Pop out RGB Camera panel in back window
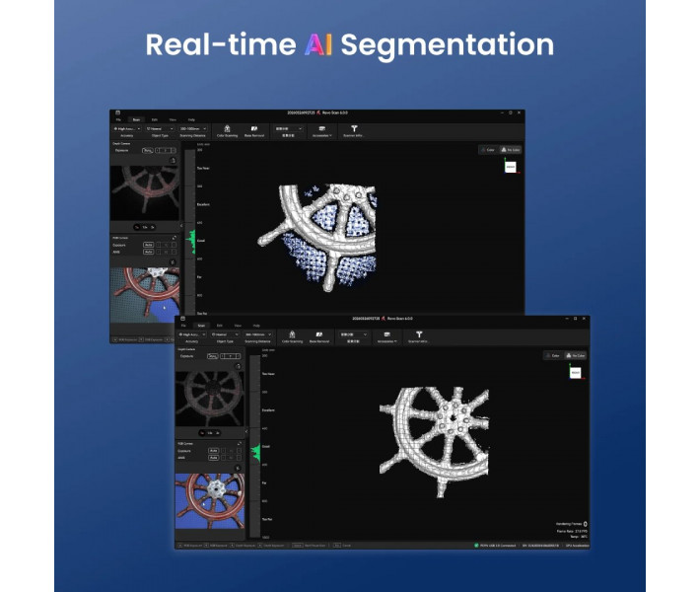This screenshot has width=700, height=592. pos(175,238)
